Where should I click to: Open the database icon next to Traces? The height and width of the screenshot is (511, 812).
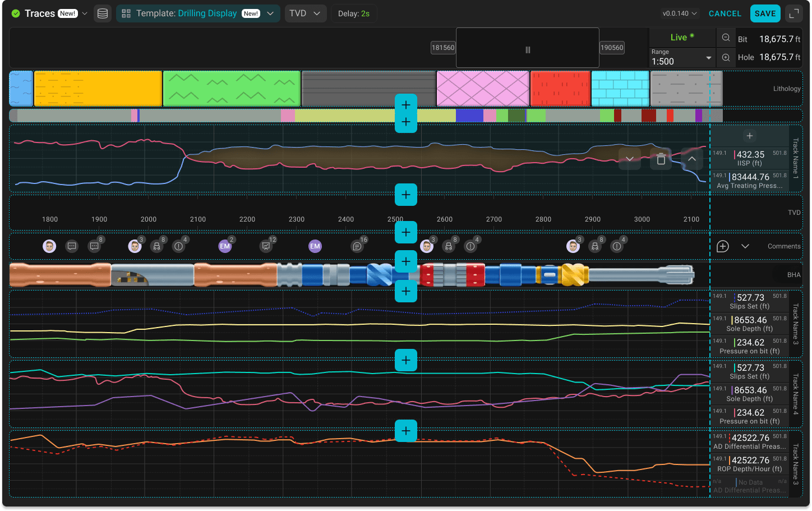[102, 13]
